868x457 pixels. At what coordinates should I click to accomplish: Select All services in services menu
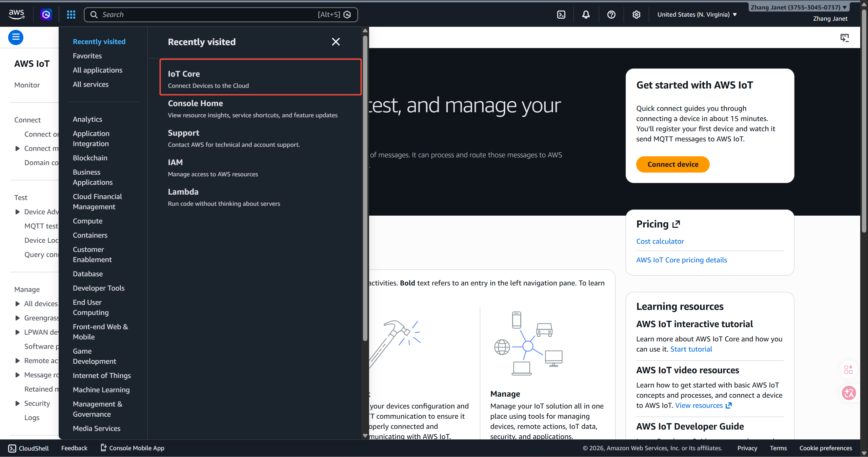90,84
